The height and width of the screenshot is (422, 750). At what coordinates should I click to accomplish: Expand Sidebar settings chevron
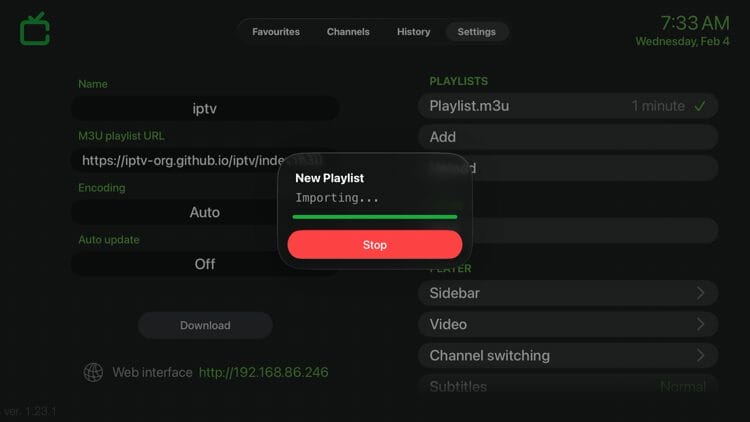click(700, 293)
